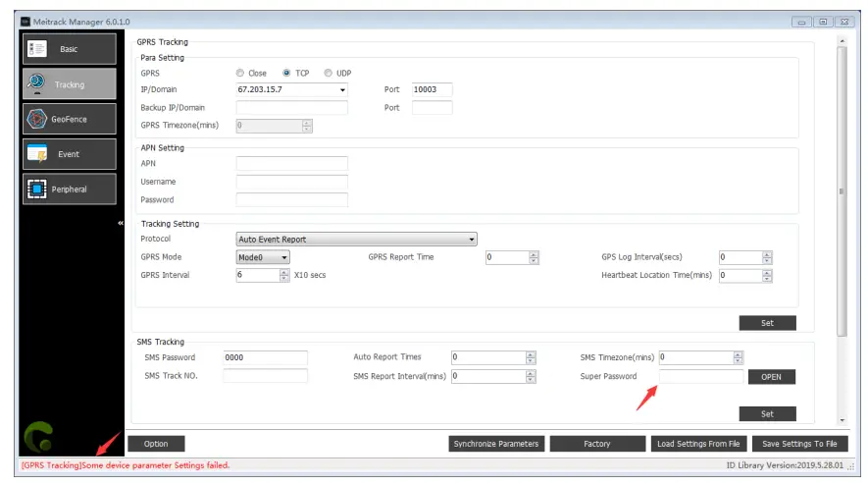Click the Backup Port field
868x485 pixels.
pos(432,108)
